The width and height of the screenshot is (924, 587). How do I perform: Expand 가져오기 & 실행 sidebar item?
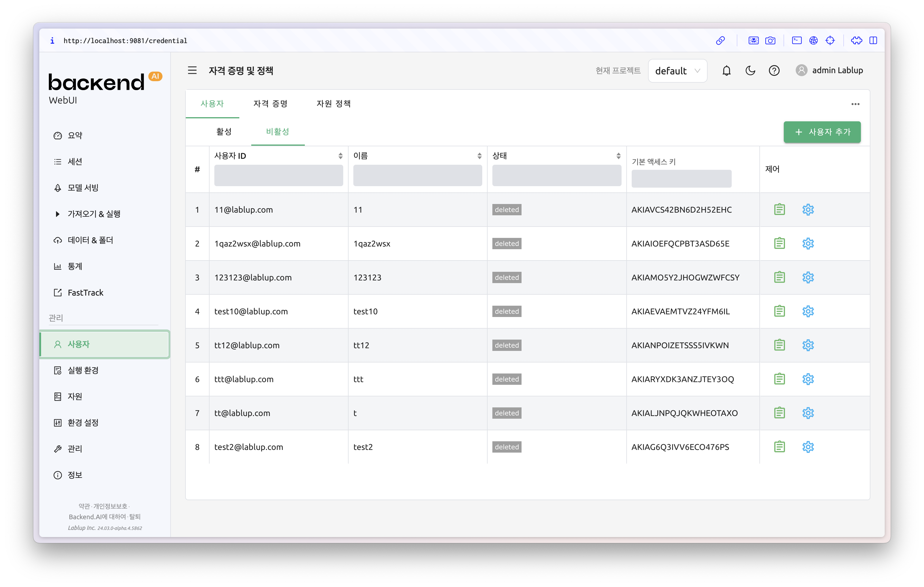coord(94,214)
